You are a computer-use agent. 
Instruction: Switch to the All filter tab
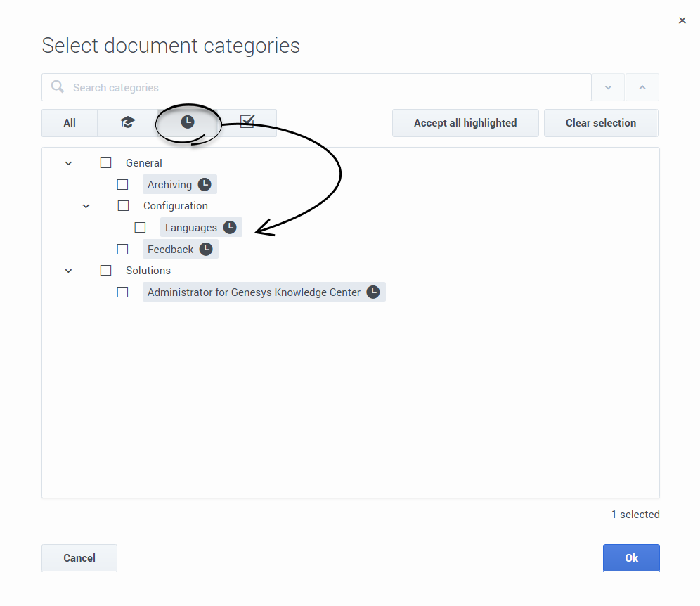[70, 122]
